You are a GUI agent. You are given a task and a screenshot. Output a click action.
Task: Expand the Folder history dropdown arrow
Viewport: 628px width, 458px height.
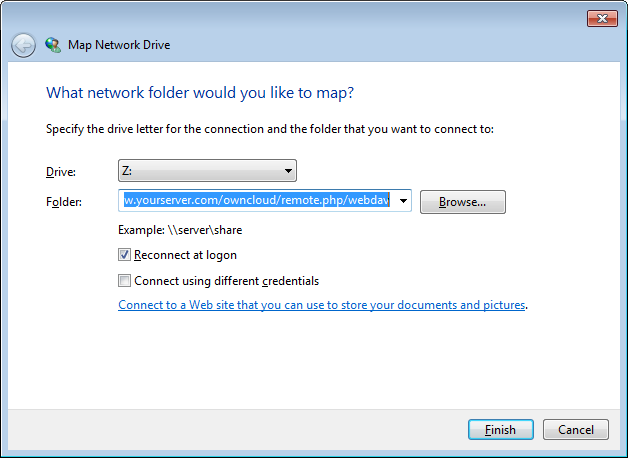point(404,201)
